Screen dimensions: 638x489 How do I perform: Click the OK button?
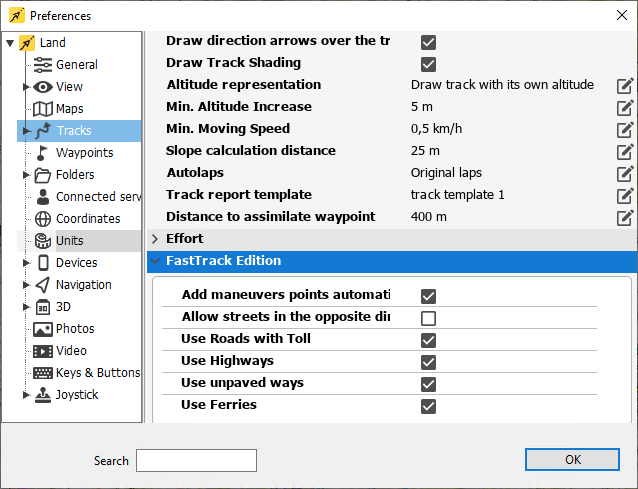tap(572, 460)
